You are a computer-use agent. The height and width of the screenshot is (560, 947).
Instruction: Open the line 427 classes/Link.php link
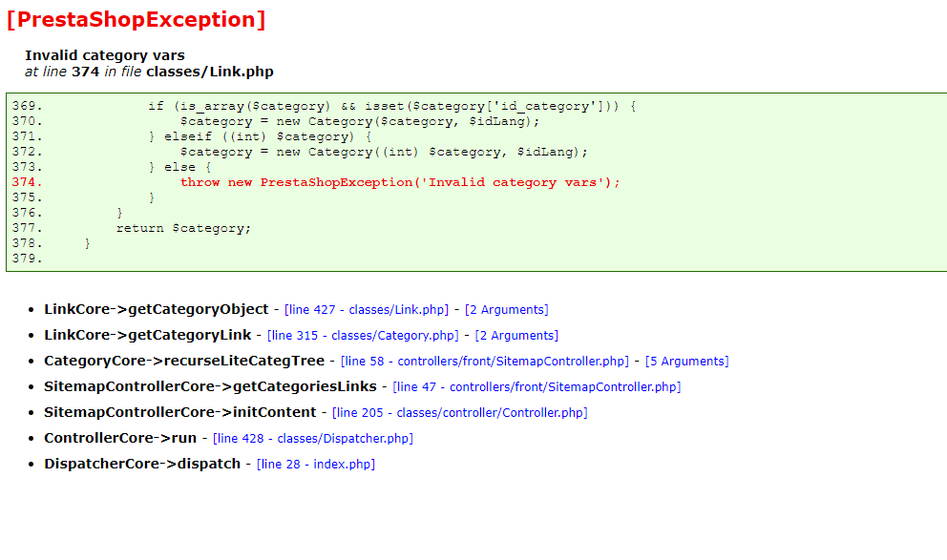click(366, 309)
